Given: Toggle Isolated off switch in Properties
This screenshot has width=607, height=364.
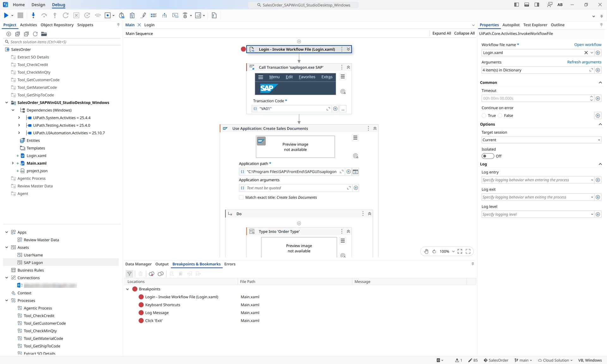Looking at the screenshot, I should tap(488, 156).
